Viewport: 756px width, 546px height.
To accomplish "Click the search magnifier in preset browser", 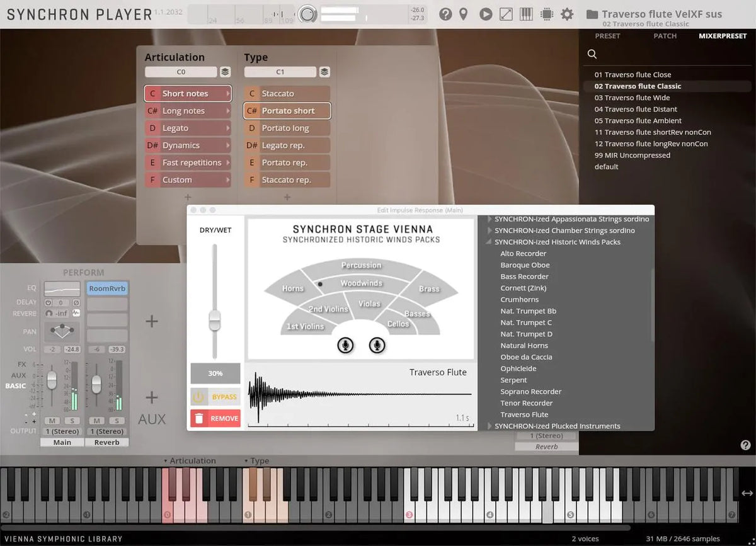I will pos(592,54).
